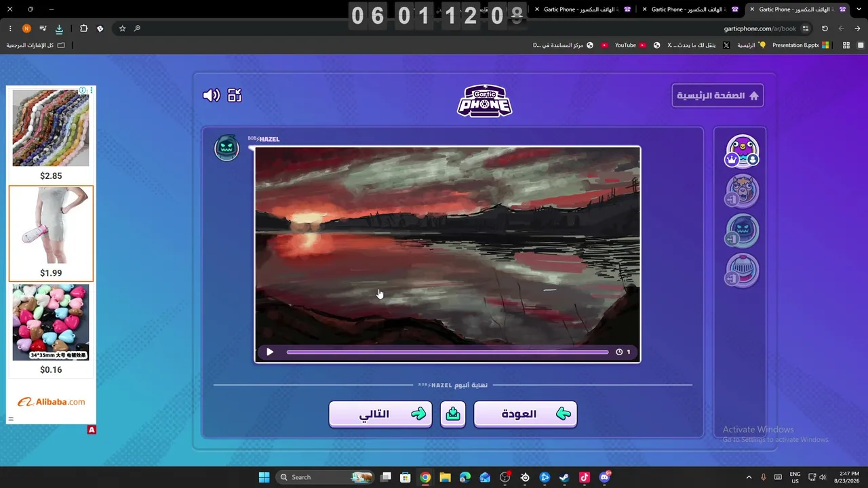Image resolution: width=868 pixels, height=488 pixels.
Task: Click the red A icon below the ad
Action: (92, 430)
